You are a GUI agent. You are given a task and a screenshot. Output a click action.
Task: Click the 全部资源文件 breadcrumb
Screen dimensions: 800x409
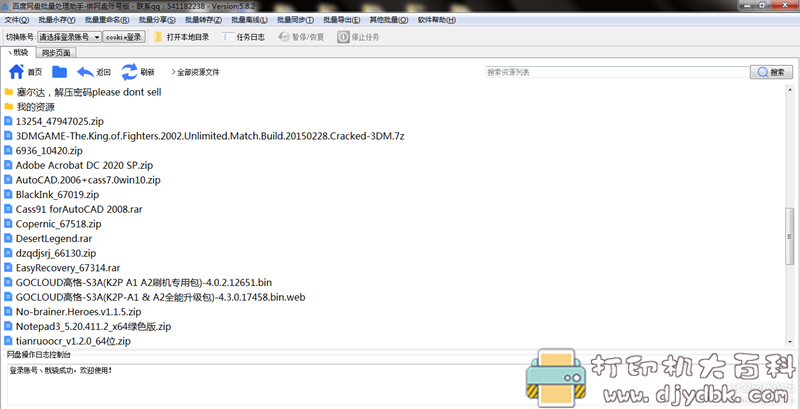pyautogui.click(x=198, y=72)
